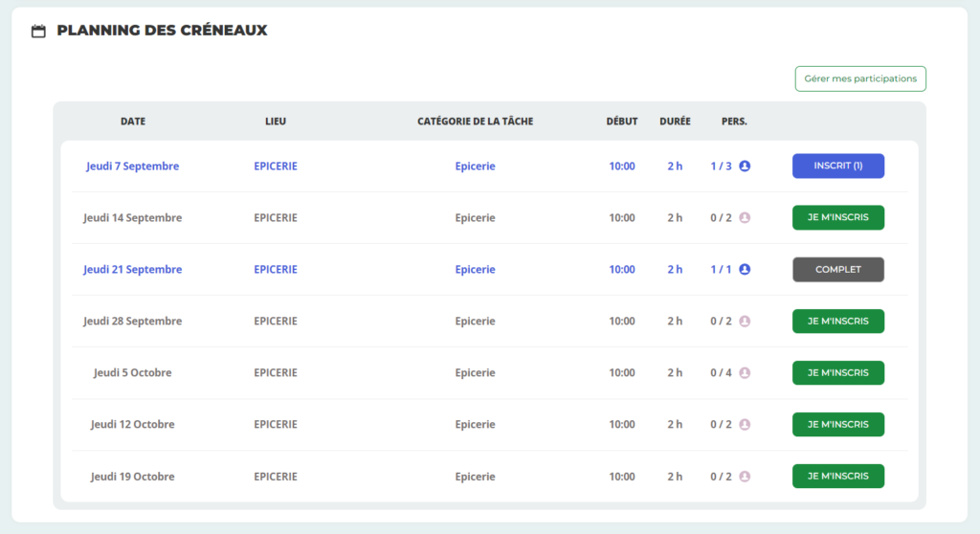Sign up for Jeudi 28 Septembre slot
The image size is (980, 534).
coord(837,322)
